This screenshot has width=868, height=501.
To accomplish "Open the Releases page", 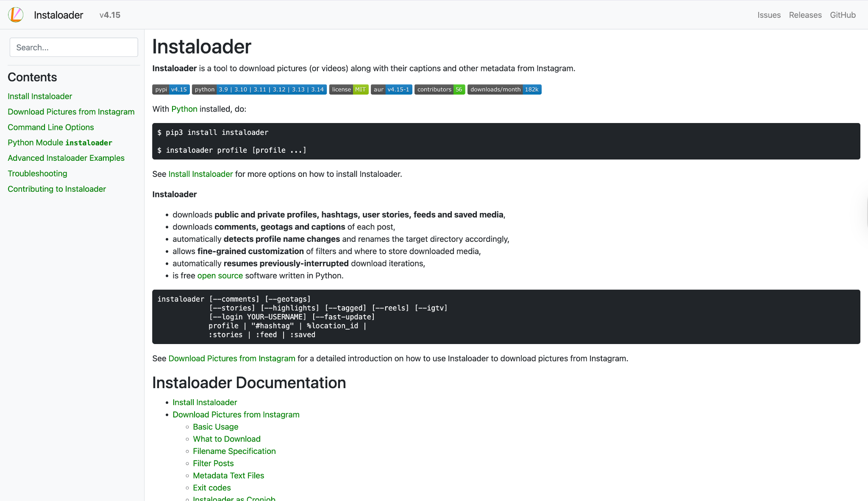I will click(805, 15).
